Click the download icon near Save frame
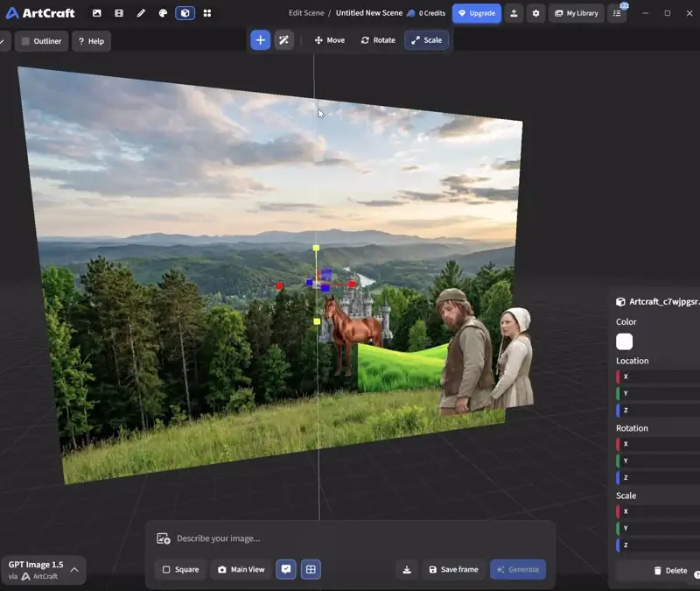This screenshot has height=591, width=700. tap(407, 570)
